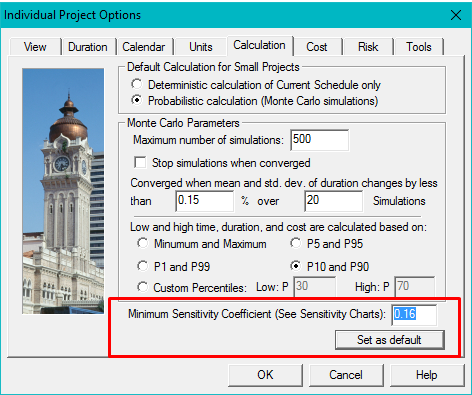Image resolution: width=472 pixels, height=395 pixels.
Task: Go to the Units tab
Action: 201,47
